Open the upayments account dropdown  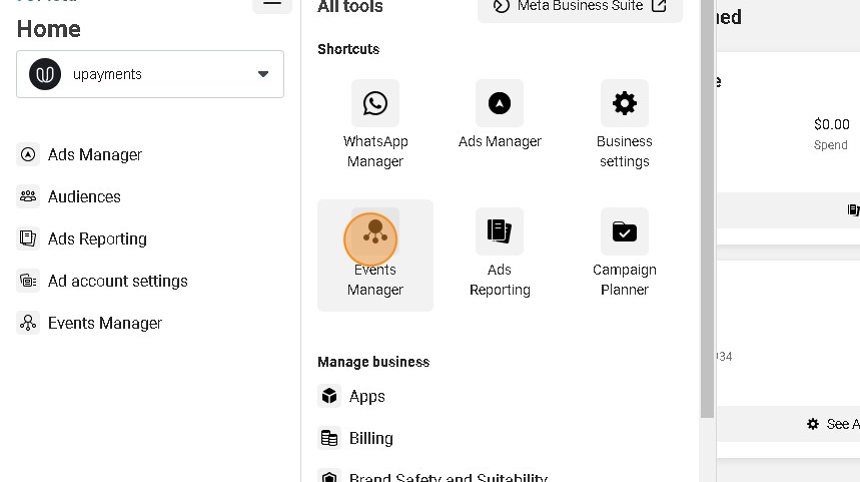pyautogui.click(x=150, y=74)
